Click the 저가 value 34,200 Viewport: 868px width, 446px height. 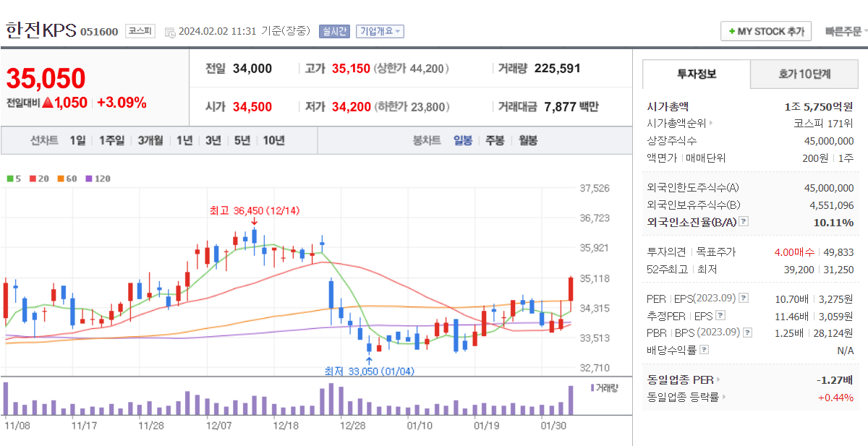click(x=351, y=107)
